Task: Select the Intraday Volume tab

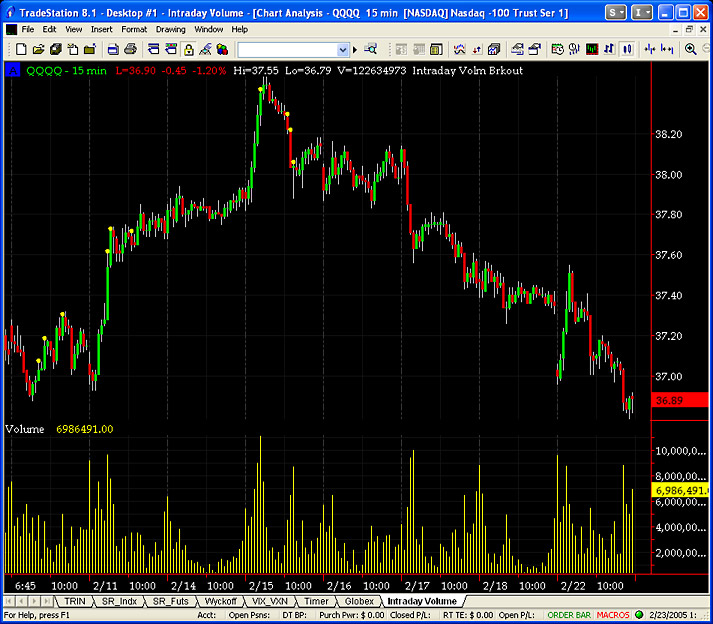Action: 422,601
